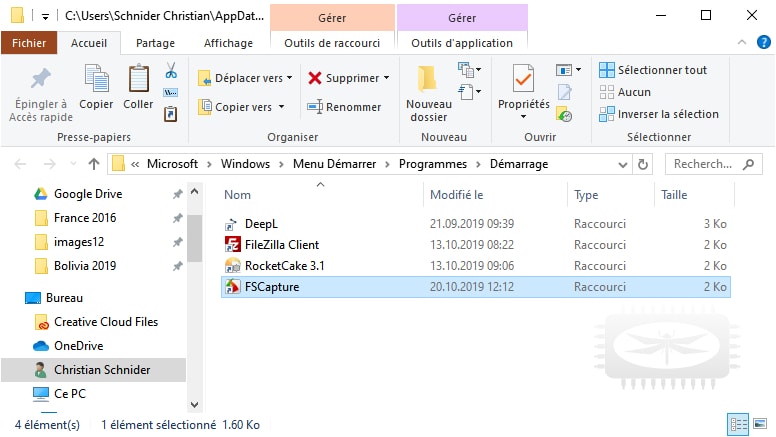Open the Accès facile dropdown
The image size is (776, 437).
469,92
